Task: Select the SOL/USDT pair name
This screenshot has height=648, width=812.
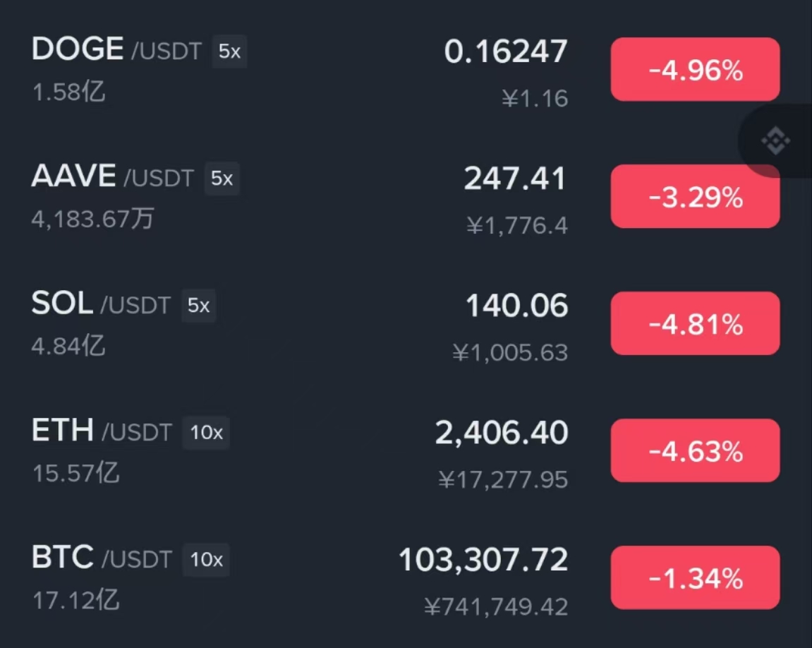Action: tap(101, 304)
